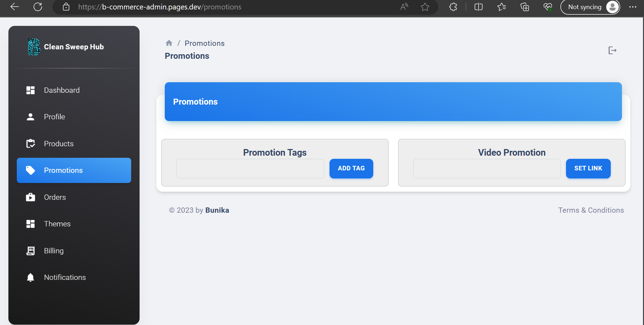Click inside the Promotion Tags input field
This screenshot has width=644, height=325.
250,169
